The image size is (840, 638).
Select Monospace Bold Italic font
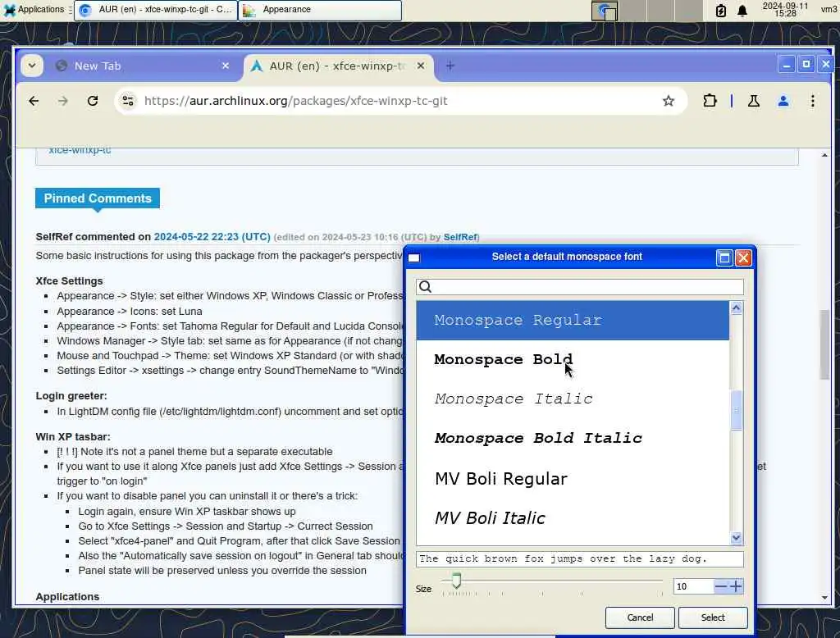573,438
